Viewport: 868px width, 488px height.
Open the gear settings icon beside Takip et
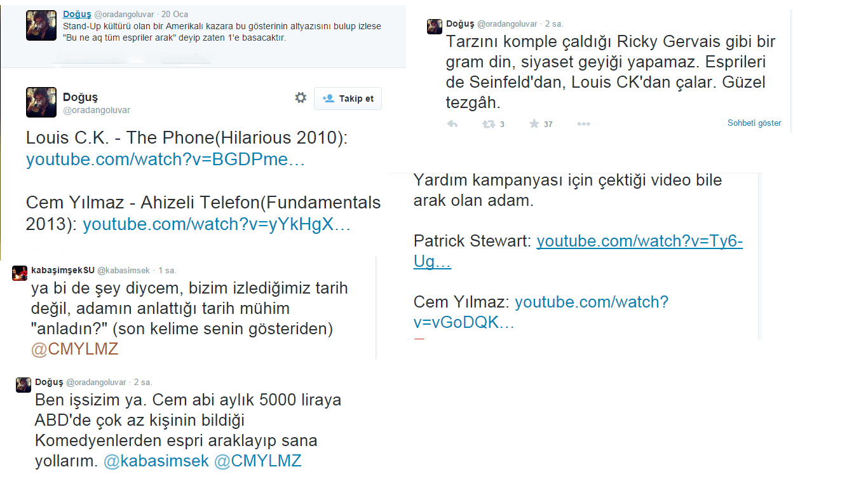[x=301, y=98]
